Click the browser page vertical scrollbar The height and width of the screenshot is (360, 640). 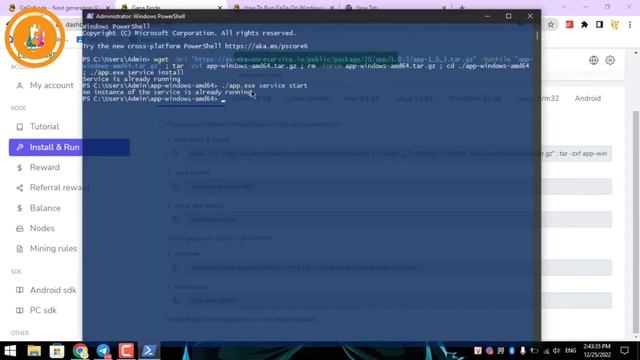point(635,222)
